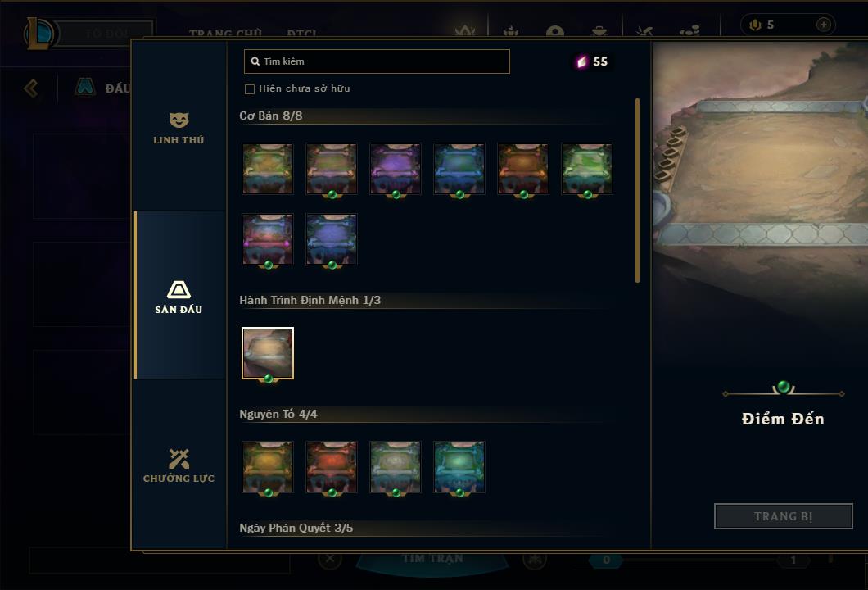Click the League of Legends logo
The image size is (868, 590).
38,34
